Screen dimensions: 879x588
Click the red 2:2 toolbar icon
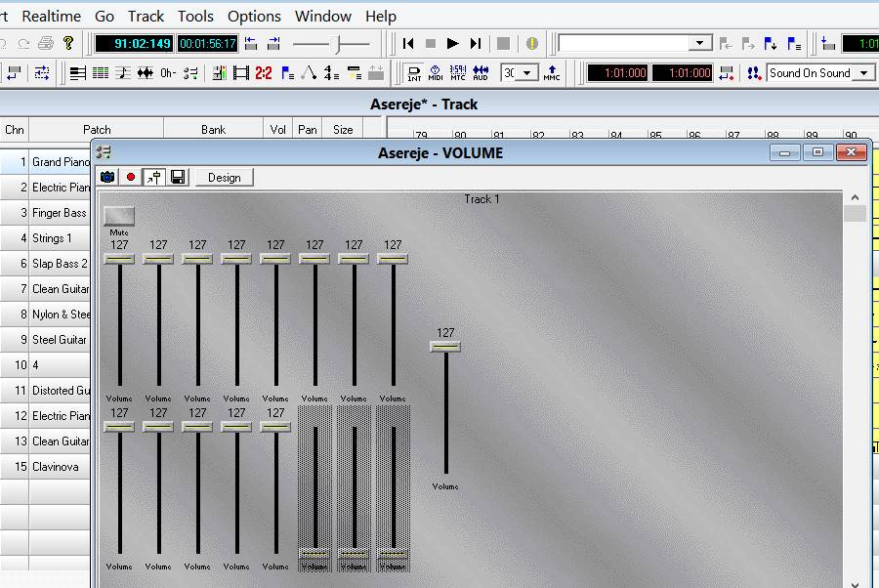[264, 73]
